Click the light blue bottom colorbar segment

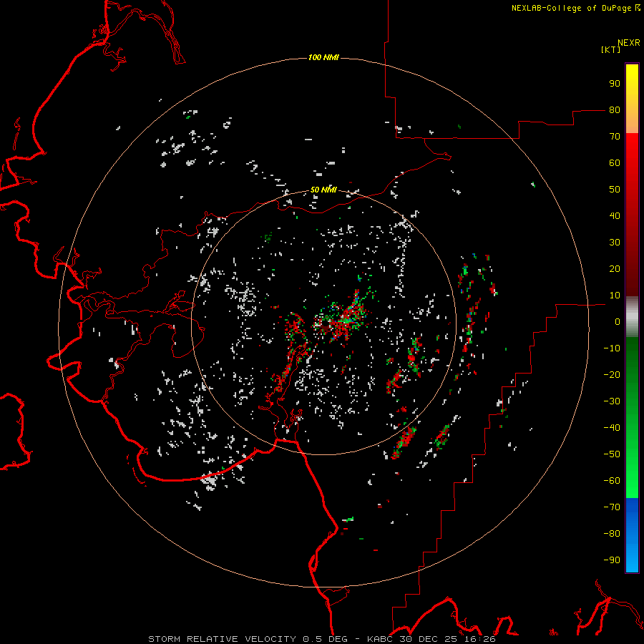coord(632,557)
